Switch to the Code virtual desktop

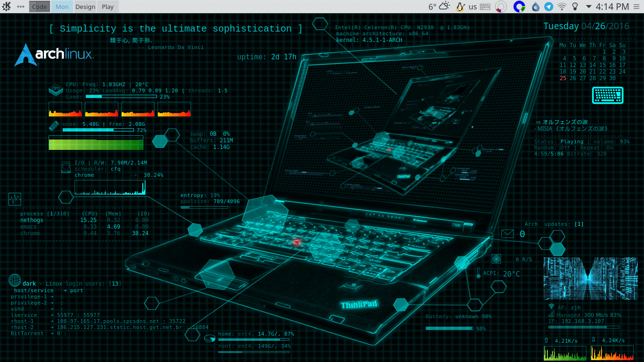click(39, 7)
